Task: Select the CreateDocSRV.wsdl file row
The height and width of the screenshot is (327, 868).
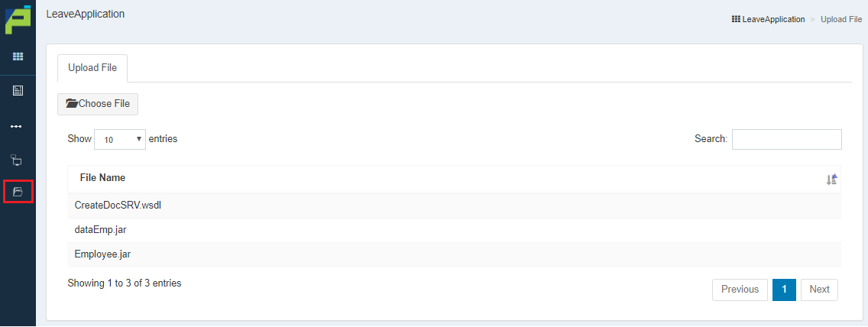Action: coord(455,206)
